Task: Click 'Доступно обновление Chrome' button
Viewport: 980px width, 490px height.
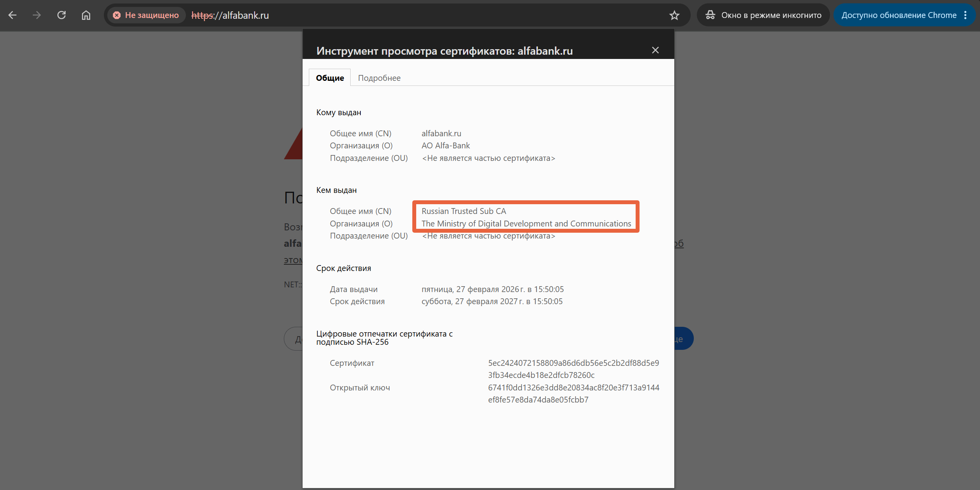Action: [x=899, y=15]
